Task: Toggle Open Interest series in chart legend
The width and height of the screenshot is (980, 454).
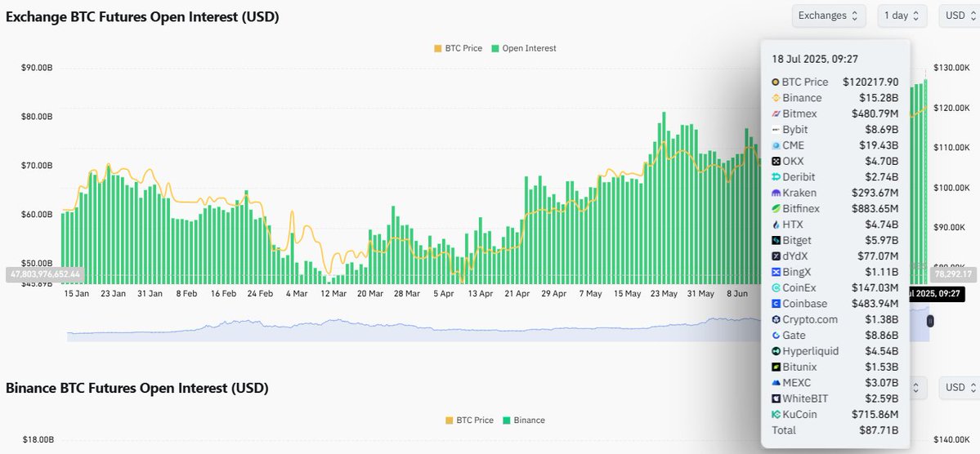Action: (x=524, y=48)
